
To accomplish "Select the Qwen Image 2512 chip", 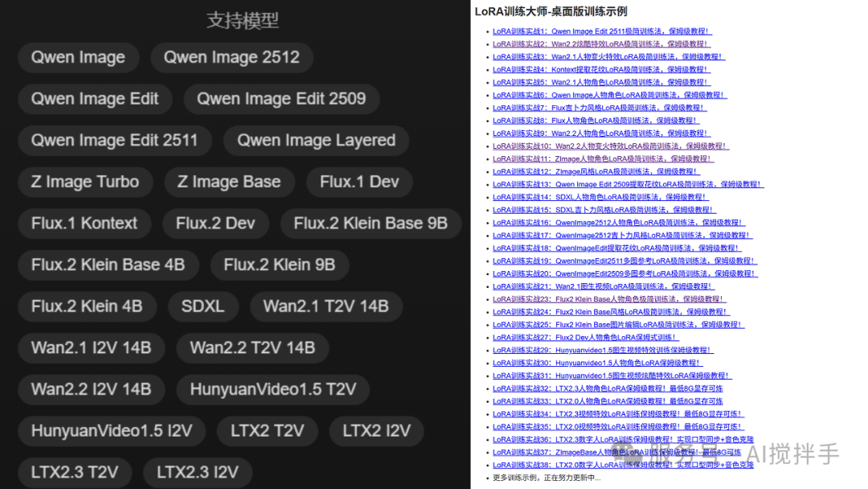I will tap(231, 58).
